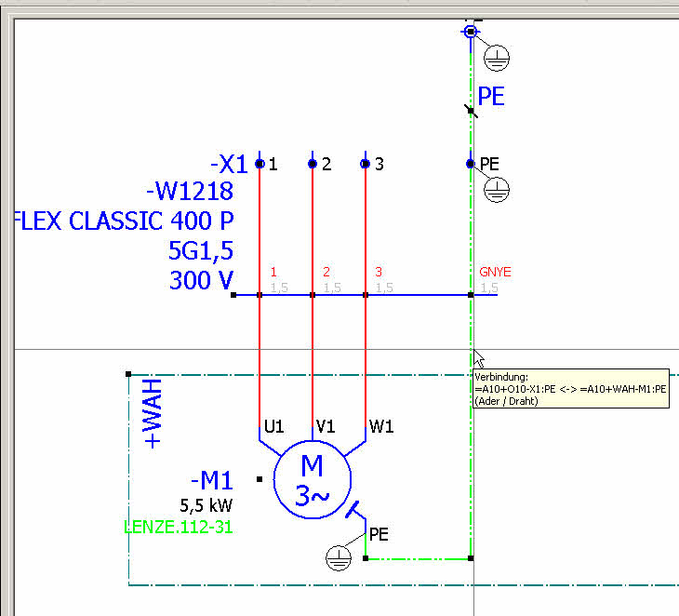Select terminal number 3 label
The width and height of the screenshot is (679, 616).
click(379, 164)
